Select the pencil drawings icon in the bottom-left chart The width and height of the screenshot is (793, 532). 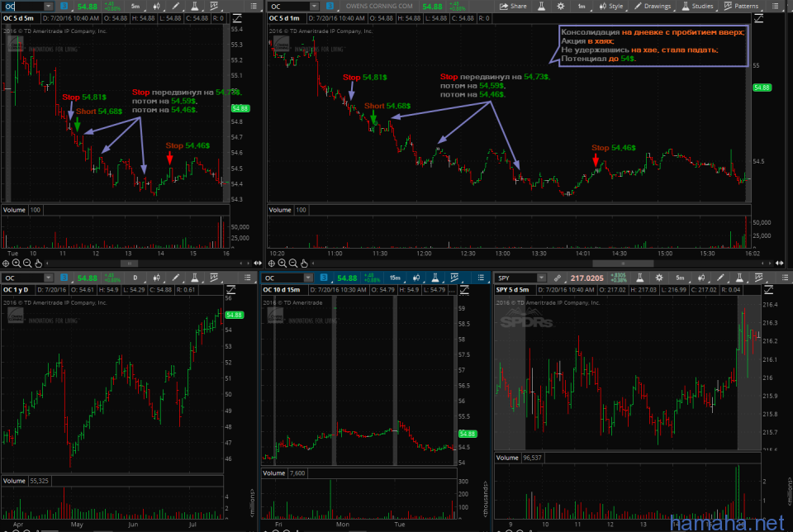[175, 278]
